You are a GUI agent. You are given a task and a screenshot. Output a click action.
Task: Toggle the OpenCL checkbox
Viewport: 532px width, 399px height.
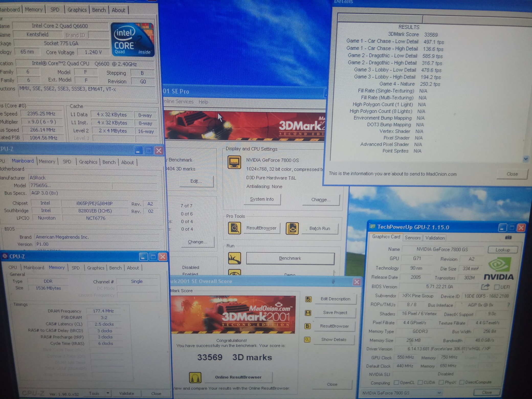coord(396,382)
